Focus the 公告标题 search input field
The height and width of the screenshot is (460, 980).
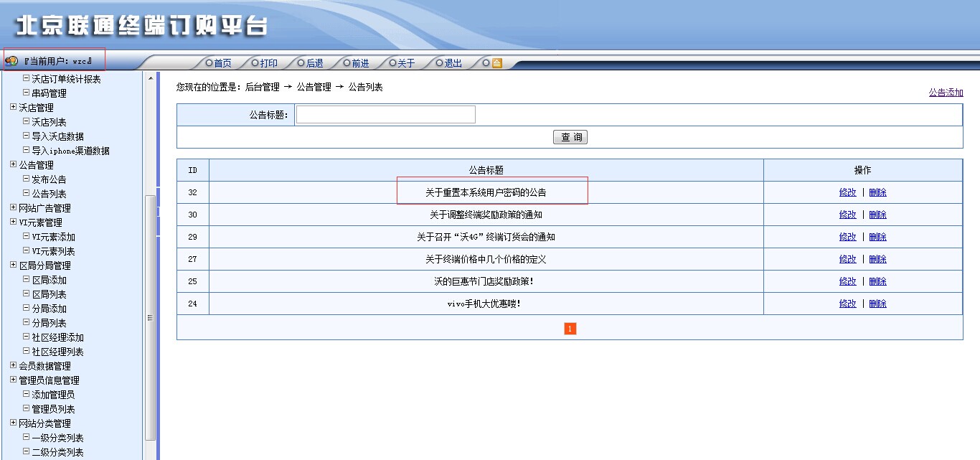386,115
